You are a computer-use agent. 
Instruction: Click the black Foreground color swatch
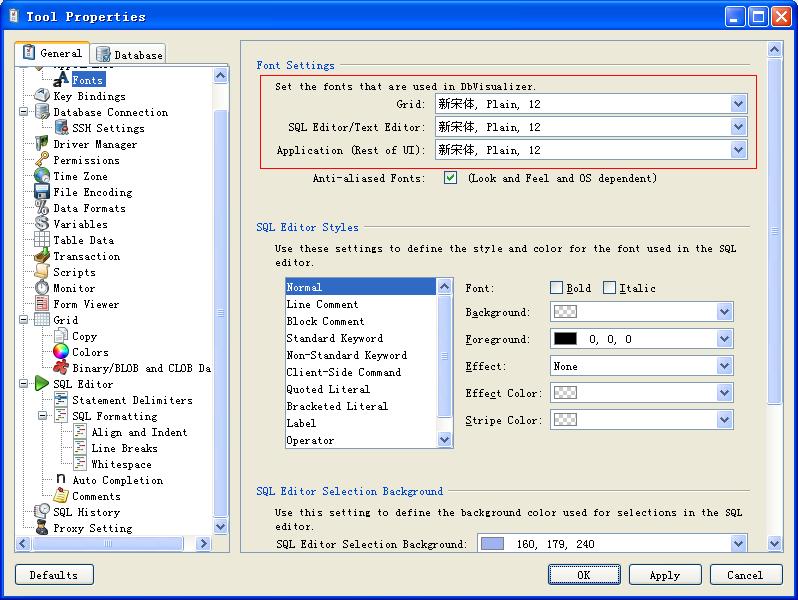tap(565, 339)
